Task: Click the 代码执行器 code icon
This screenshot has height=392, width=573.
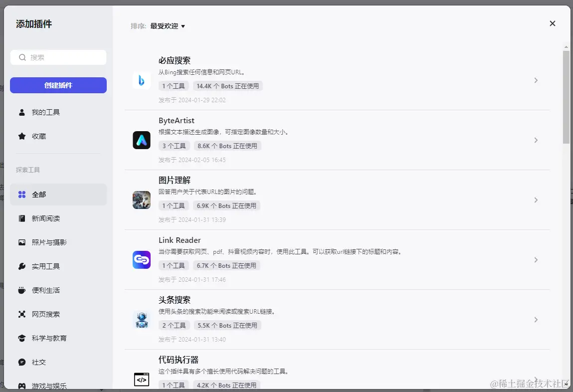Action: (142, 380)
